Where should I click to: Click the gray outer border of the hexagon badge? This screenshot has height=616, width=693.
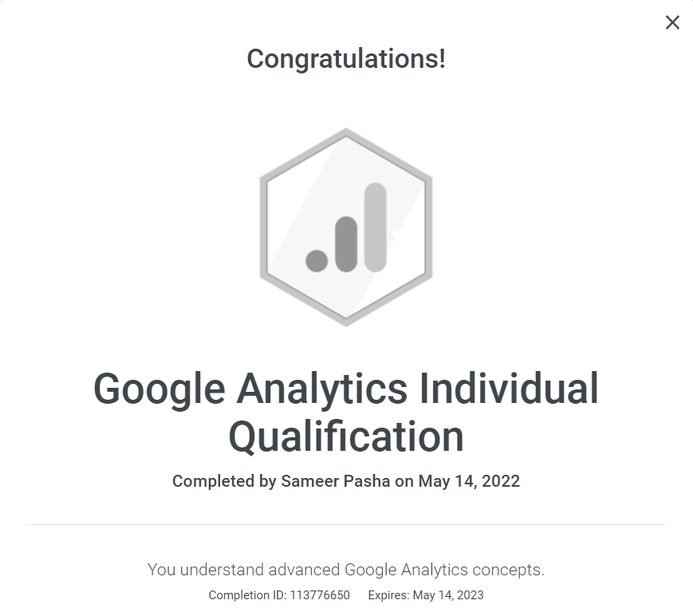point(265,227)
